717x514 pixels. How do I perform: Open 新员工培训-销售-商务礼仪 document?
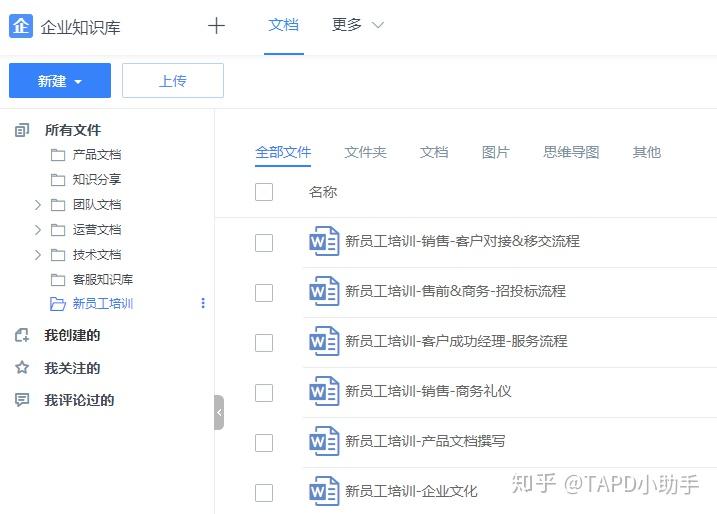428,391
